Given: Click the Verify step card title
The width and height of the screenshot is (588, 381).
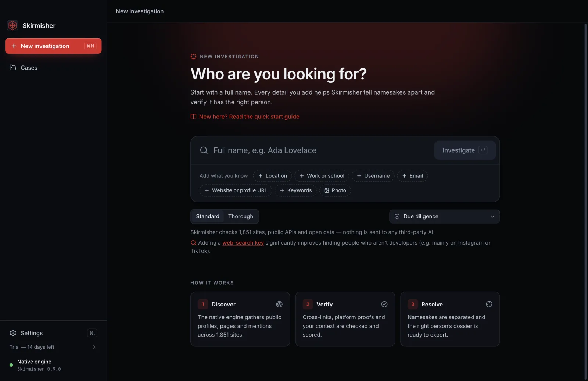Looking at the screenshot, I should [325, 304].
